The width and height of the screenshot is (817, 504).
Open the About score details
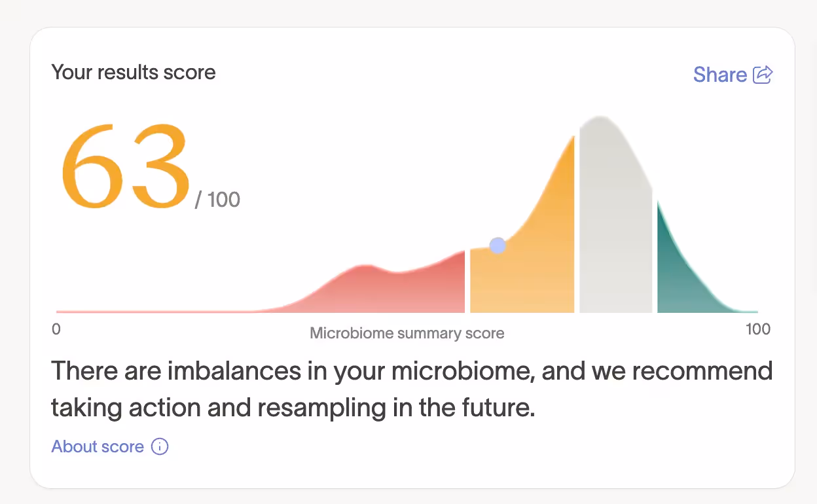tap(97, 446)
